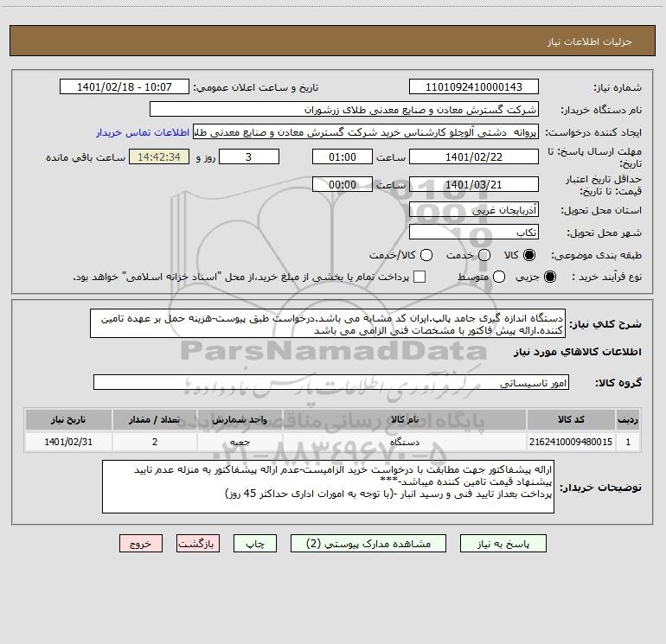
Task: Click the need date cell 1401/02/31
Action: pyautogui.click(x=68, y=442)
